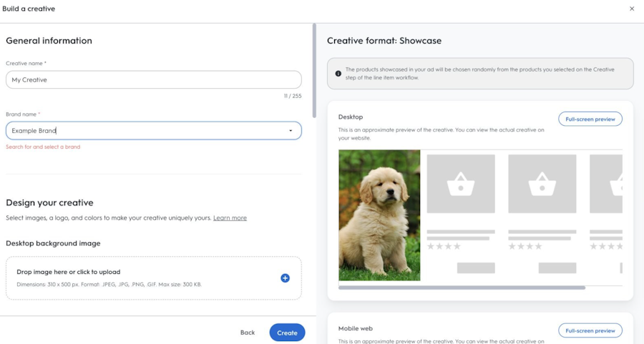Click the horizontal scrollbar under desktop preview
The image size is (644, 344).
[x=462, y=288]
